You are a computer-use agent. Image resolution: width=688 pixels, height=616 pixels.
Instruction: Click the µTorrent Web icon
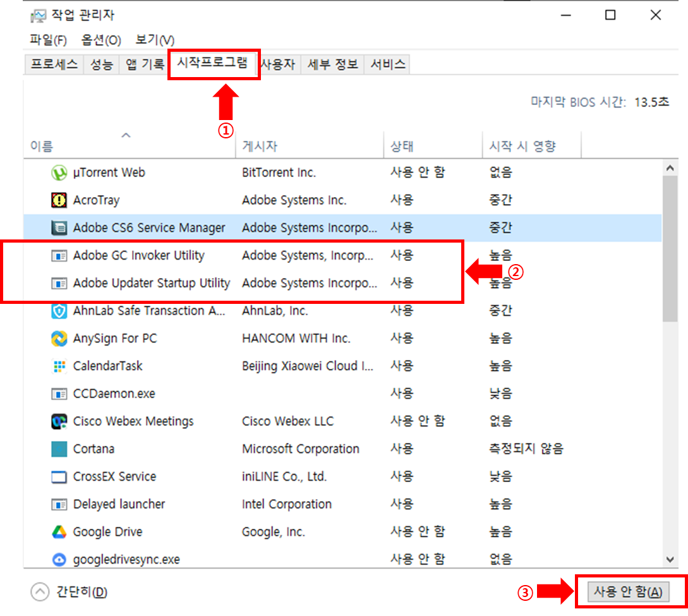(x=59, y=172)
